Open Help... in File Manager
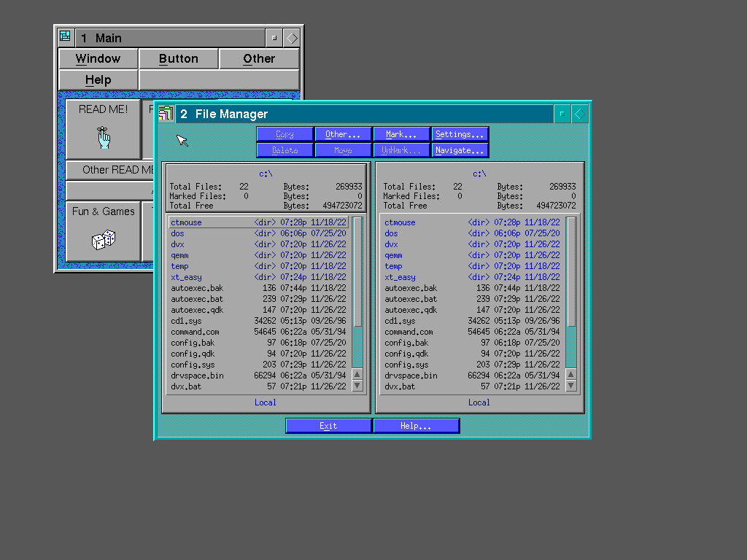Viewport: 747px width, 560px height. (x=416, y=426)
